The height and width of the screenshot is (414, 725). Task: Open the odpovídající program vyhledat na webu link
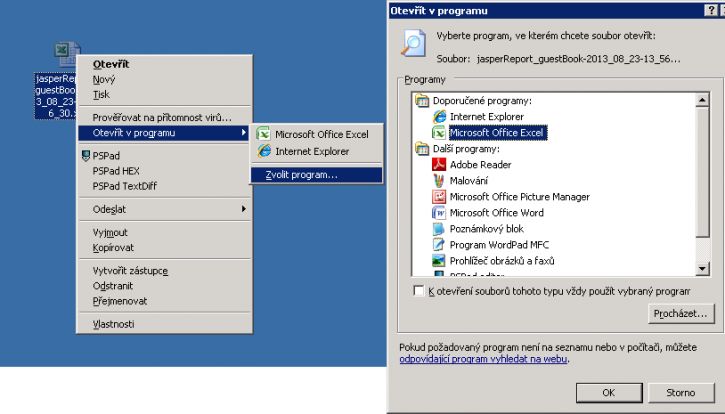(483, 359)
